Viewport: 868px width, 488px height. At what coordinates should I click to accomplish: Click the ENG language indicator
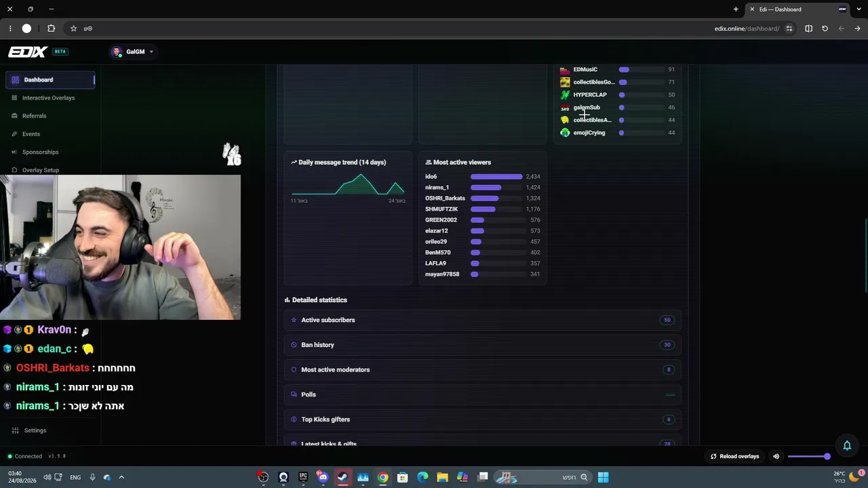click(x=75, y=477)
